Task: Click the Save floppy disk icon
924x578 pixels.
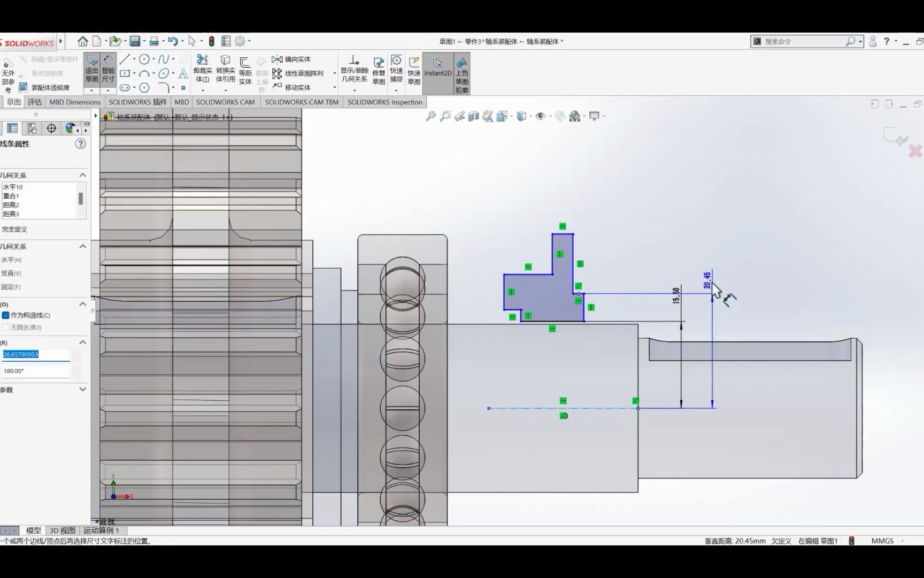Action: pyautogui.click(x=135, y=41)
